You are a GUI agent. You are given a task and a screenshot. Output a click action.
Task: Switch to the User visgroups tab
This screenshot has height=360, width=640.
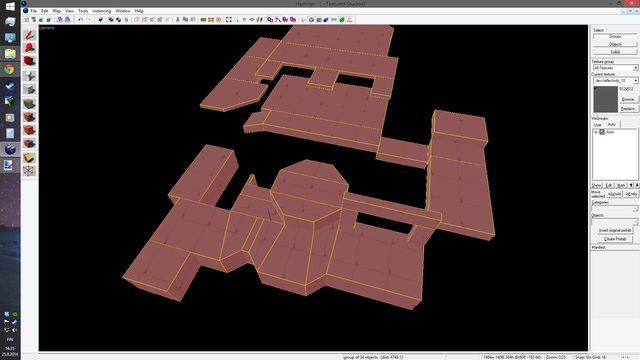pyautogui.click(x=598, y=124)
